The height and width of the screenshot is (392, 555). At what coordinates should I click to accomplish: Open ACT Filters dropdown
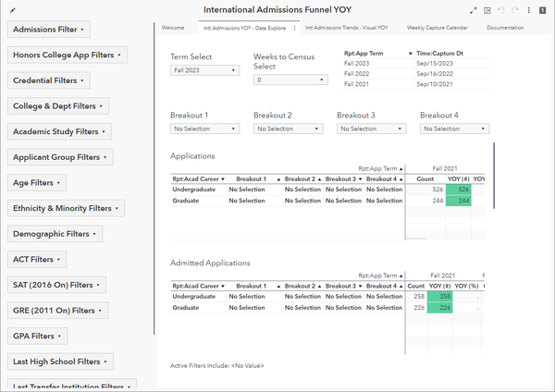pos(37,259)
